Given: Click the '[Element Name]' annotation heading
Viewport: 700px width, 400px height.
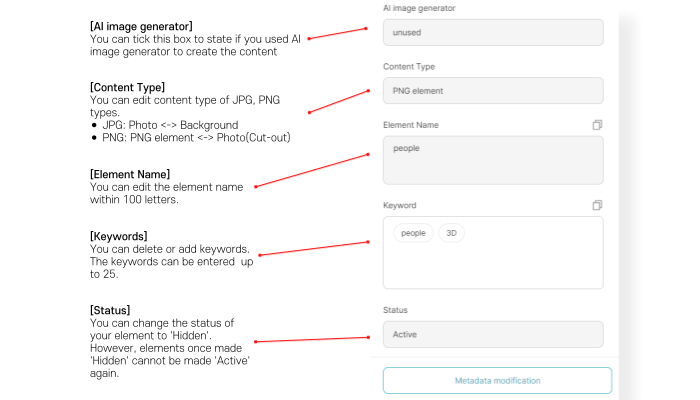Looking at the screenshot, I should pos(130,175).
